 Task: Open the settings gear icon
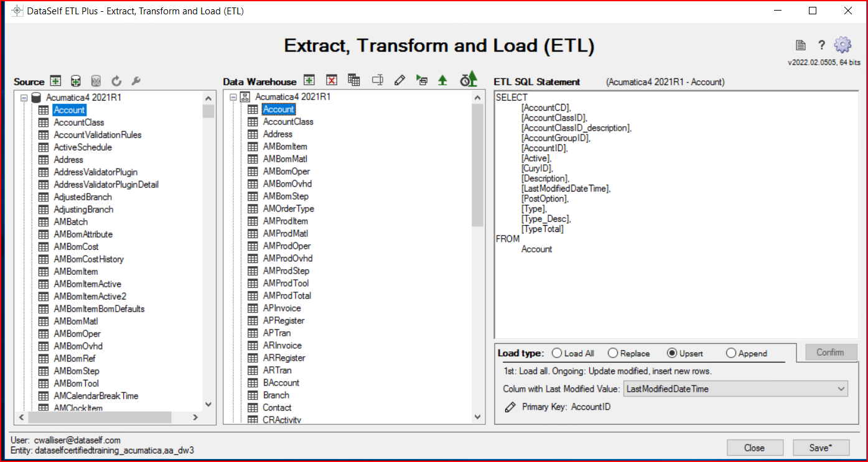(842, 45)
